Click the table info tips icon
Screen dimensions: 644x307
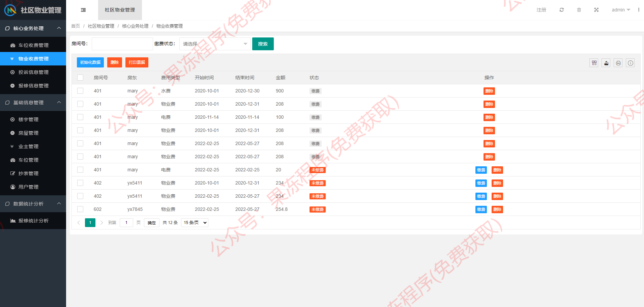point(631,63)
